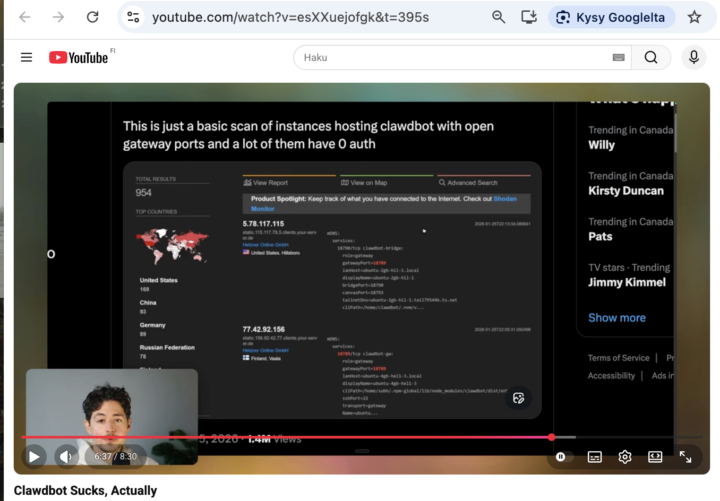Click United States in top countries

[158, 280]
